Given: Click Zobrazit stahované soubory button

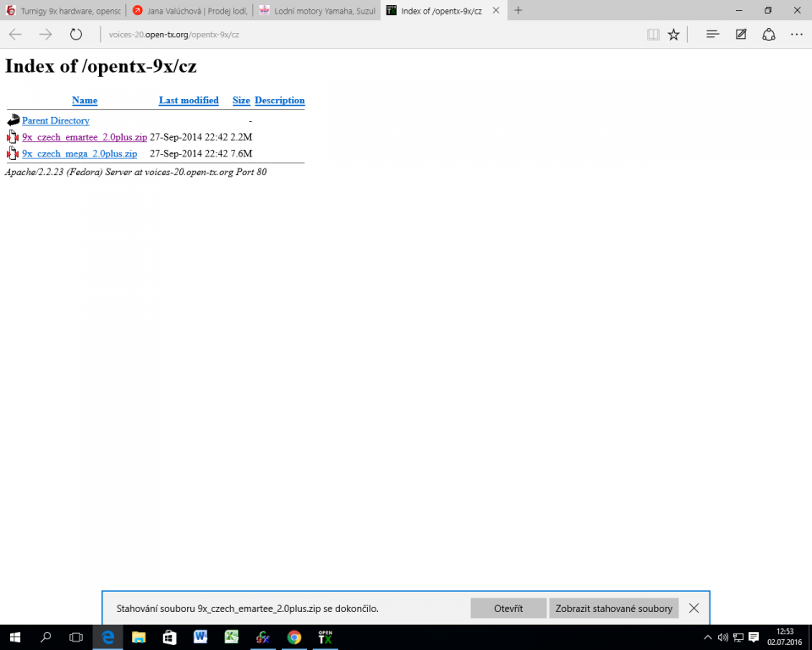Looking at the screenshot, I should (x=613, y=609).
